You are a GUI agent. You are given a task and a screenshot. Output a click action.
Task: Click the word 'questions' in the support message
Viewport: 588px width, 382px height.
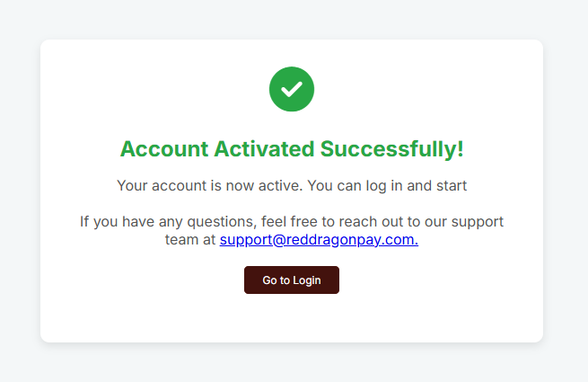click(x=222, y=222)
